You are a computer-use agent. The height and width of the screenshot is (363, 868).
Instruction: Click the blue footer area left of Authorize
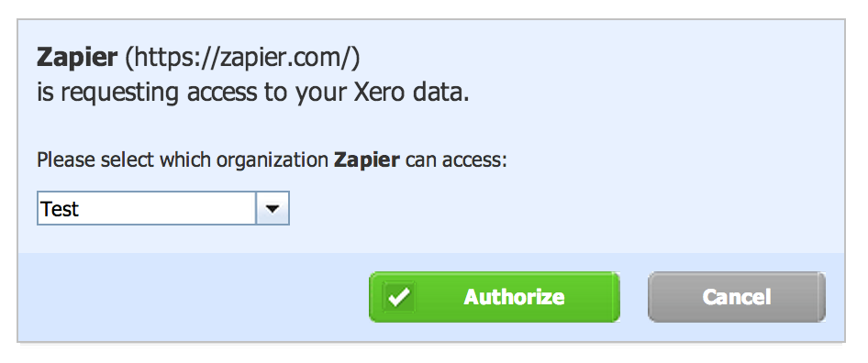194,297
